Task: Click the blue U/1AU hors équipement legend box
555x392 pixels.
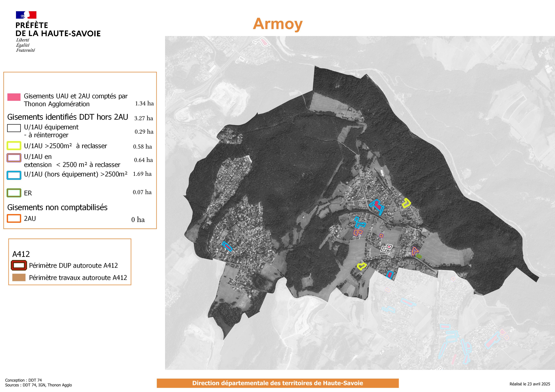Action: (14, 175)
